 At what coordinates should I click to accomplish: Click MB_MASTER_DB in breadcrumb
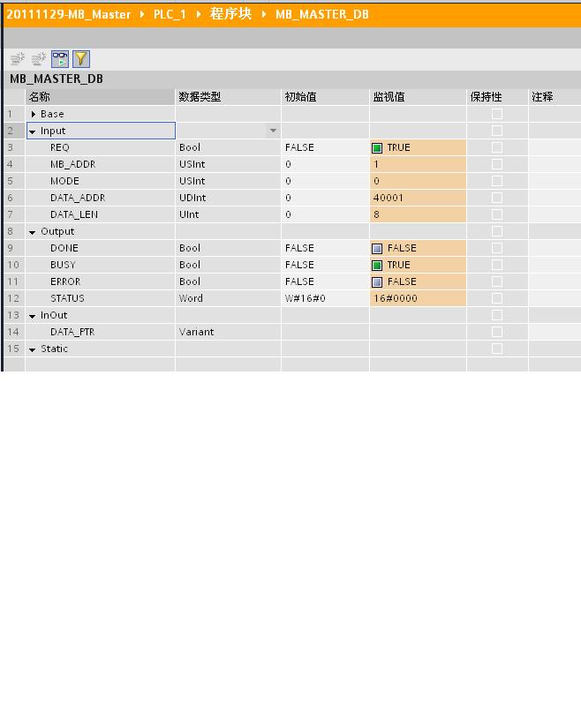click(322, 14)
